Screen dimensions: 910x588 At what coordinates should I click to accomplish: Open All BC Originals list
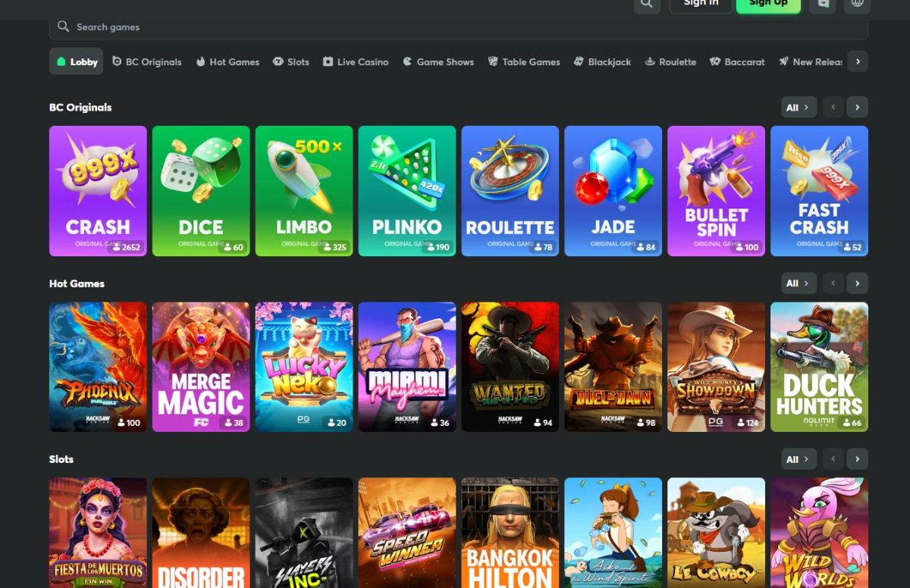coord(798,107)
